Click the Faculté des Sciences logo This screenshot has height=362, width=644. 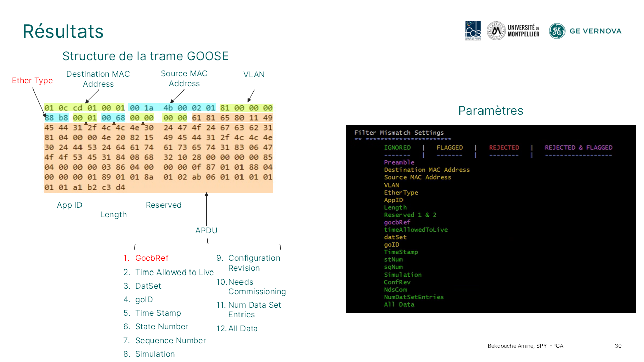(x=473, y=31)
